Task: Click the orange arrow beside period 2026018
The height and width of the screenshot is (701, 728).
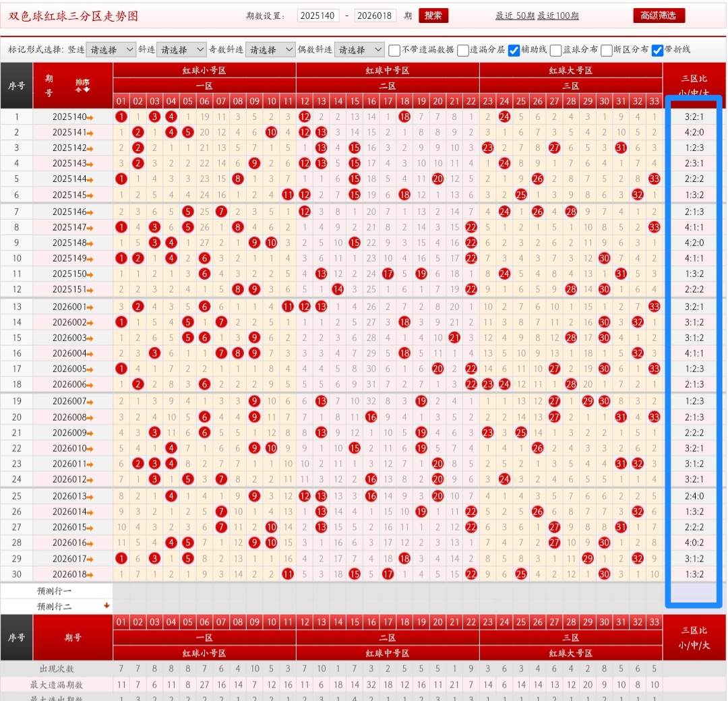Action: [x=90, y=575]
